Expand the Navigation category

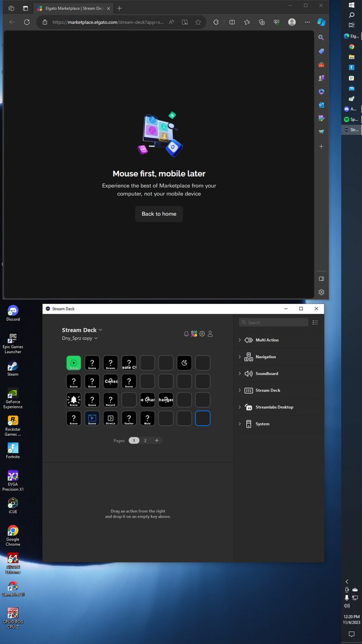click(279, 357)
